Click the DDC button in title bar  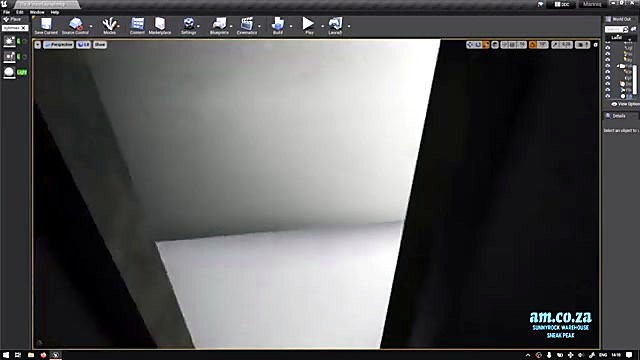[562, 4]
